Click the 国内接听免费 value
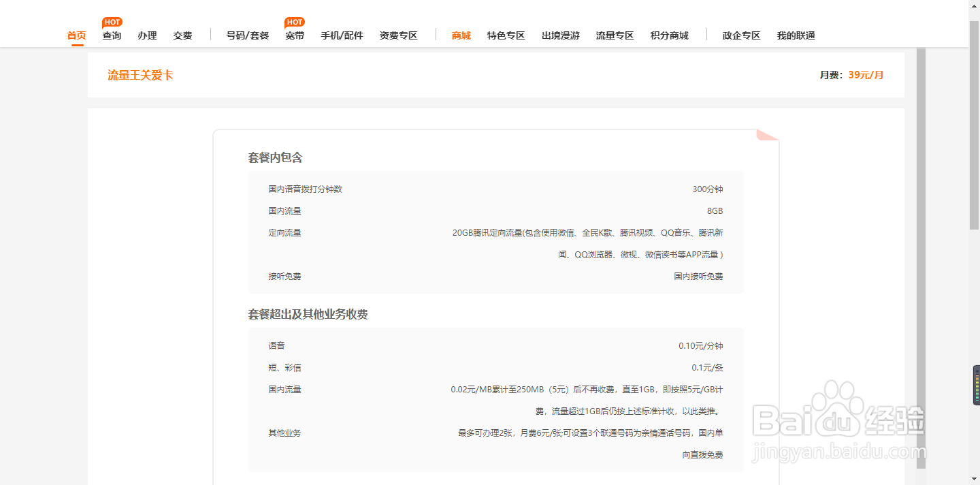 tap(699, 277)
